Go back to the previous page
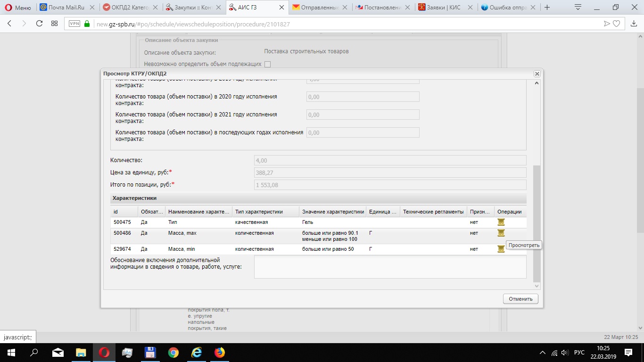This screenshot has width=644, height=362. click(x=10, y=24)
